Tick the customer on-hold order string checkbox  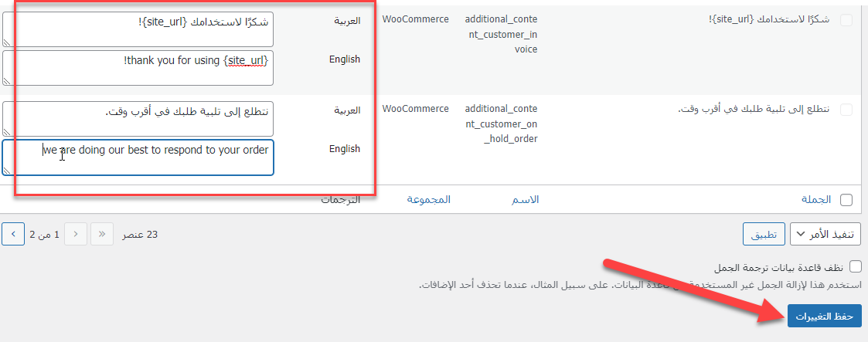[846, 110]
